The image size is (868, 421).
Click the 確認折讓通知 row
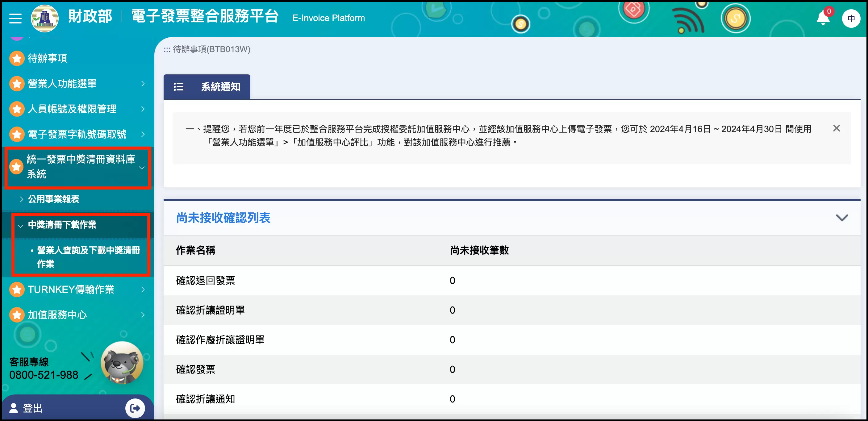click(x=512, y=399)
